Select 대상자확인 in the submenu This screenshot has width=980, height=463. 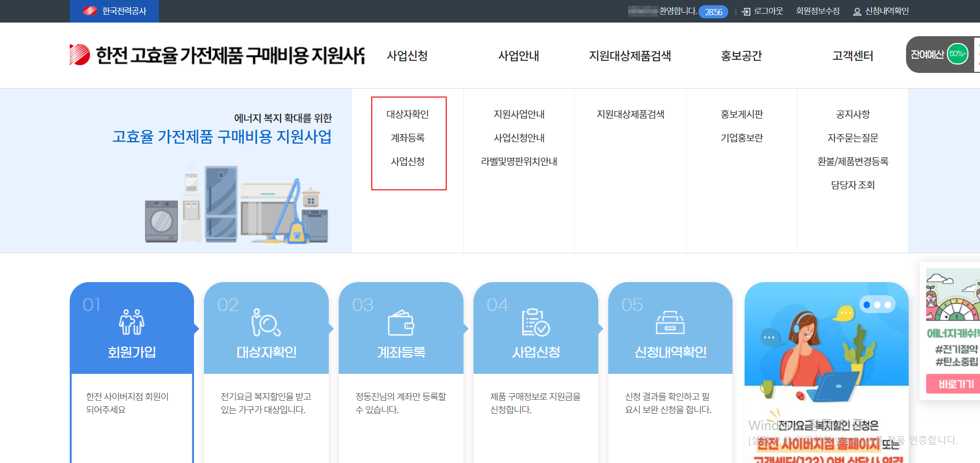click(x=408, y=114)
